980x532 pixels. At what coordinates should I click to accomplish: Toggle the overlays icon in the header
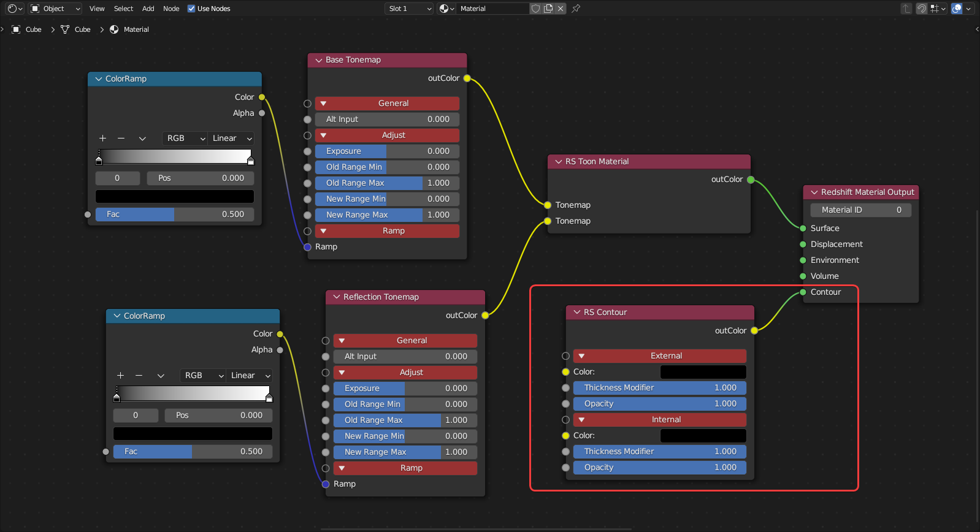[x=957, y=9]
